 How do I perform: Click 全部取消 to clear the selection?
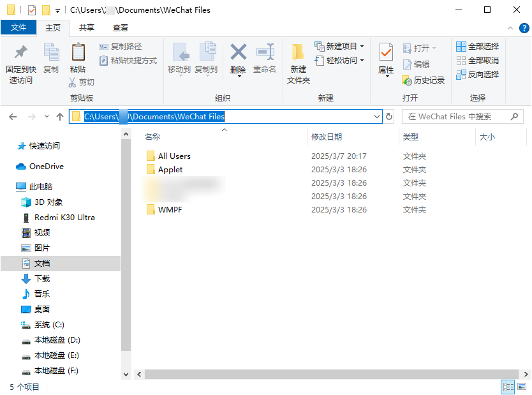pos(478,61)
